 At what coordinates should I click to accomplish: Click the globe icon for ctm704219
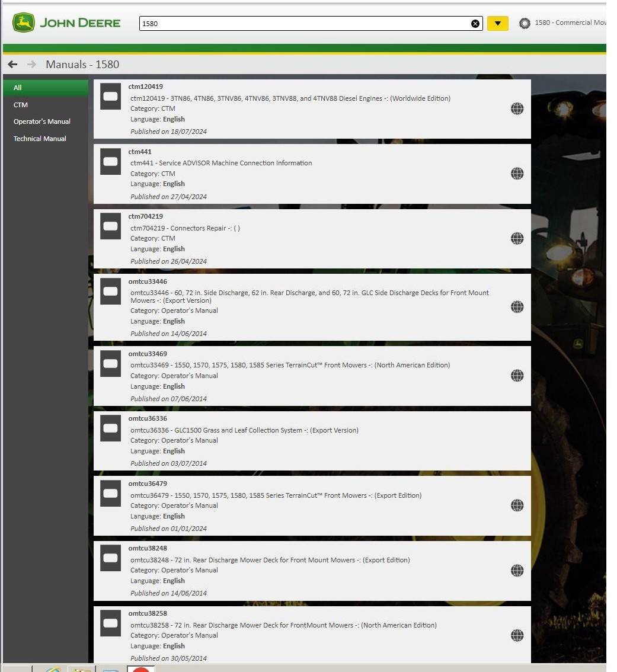tap(517, 238)
